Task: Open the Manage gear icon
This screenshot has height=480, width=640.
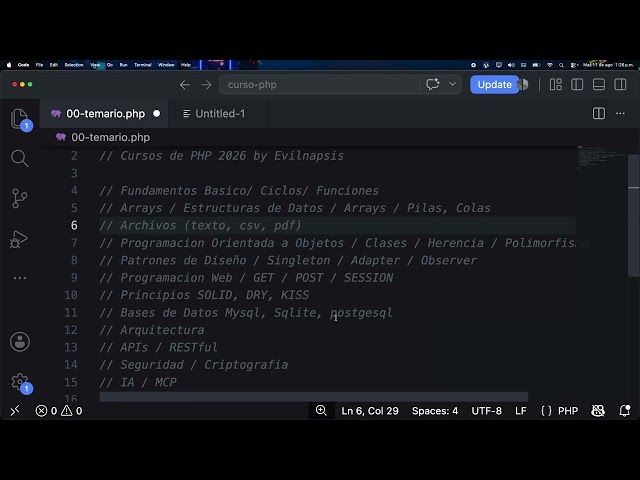Action: pyautogui.click(x=20, y=382)
